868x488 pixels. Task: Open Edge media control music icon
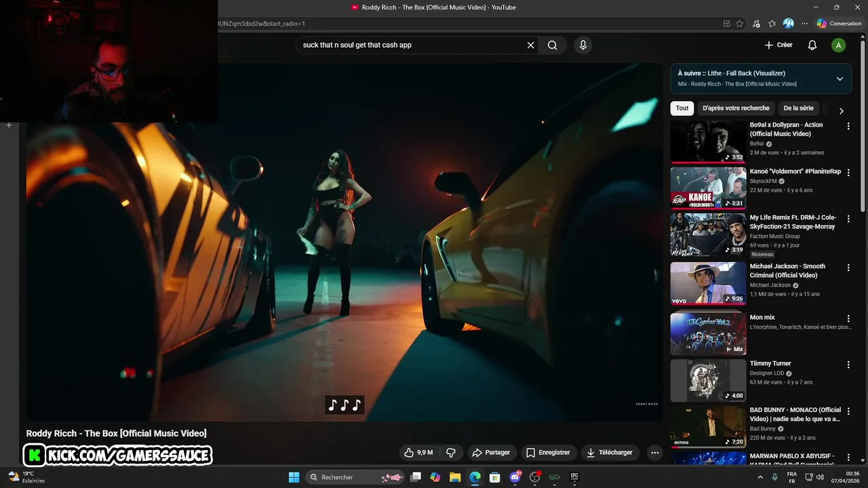tap(756, 23)
